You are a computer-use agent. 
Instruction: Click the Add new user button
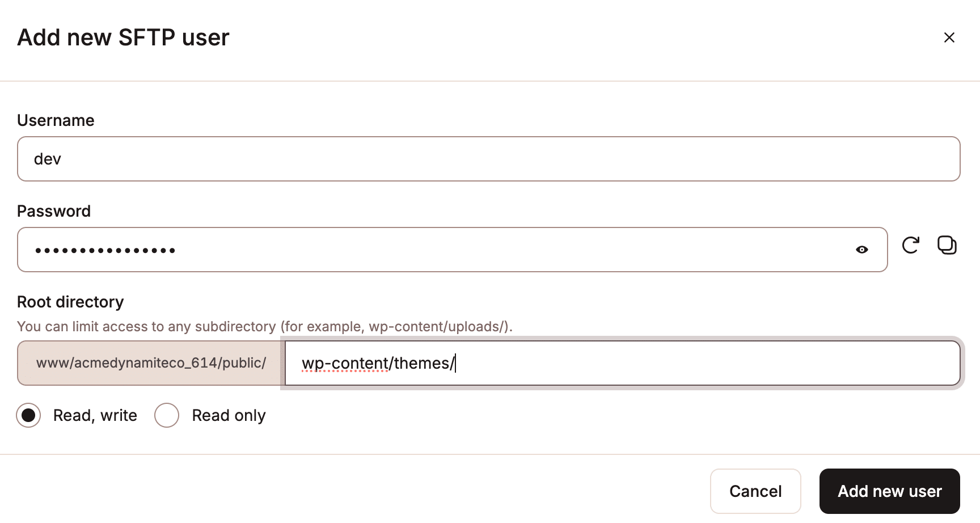coord(889,491)
